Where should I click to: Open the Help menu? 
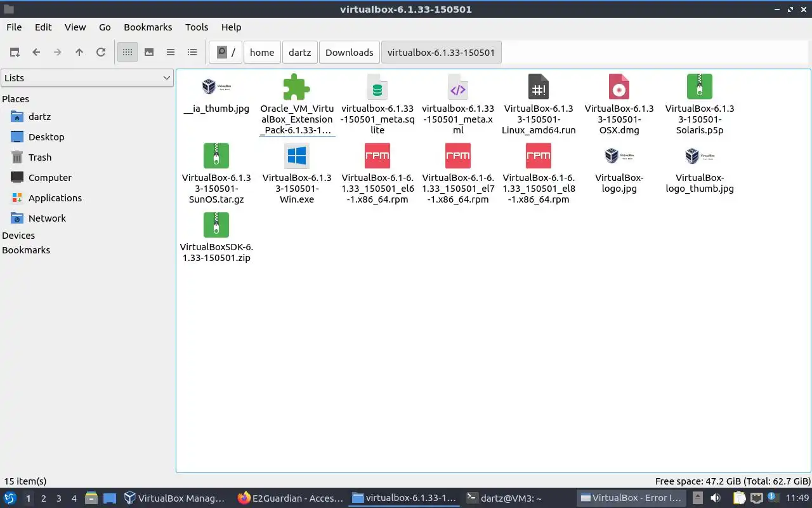point(231,27)
